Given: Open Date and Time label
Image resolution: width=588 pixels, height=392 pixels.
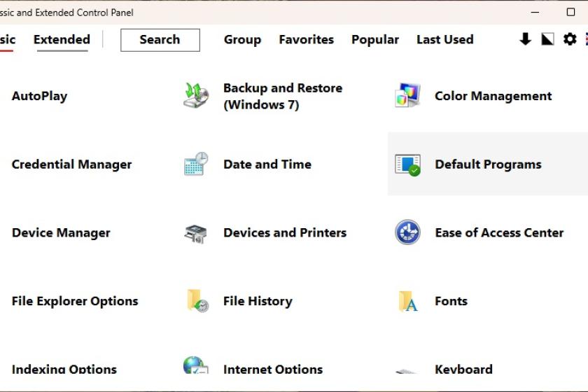Looking at the screenshot, I should tap(267, 164).
